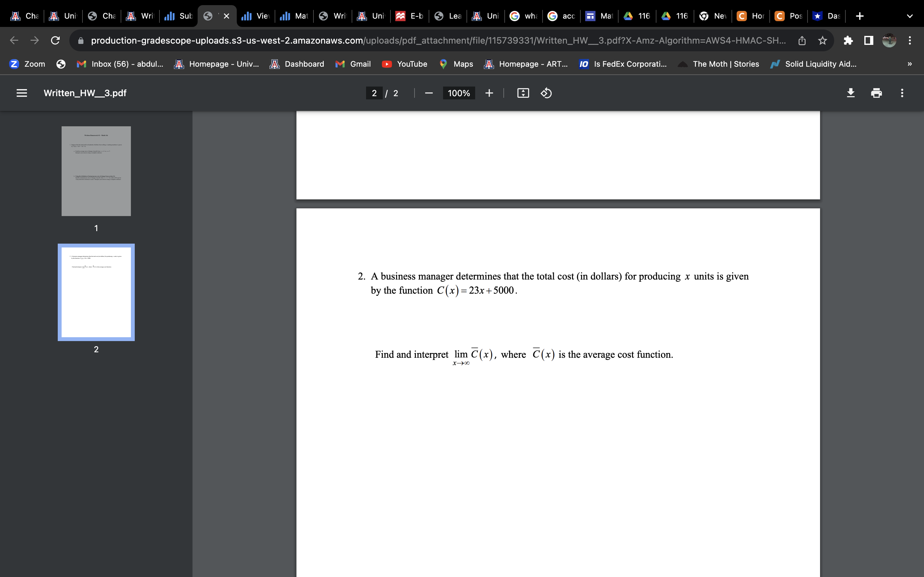Open the Chrome extensions puzzle icon

pos(848,40)
